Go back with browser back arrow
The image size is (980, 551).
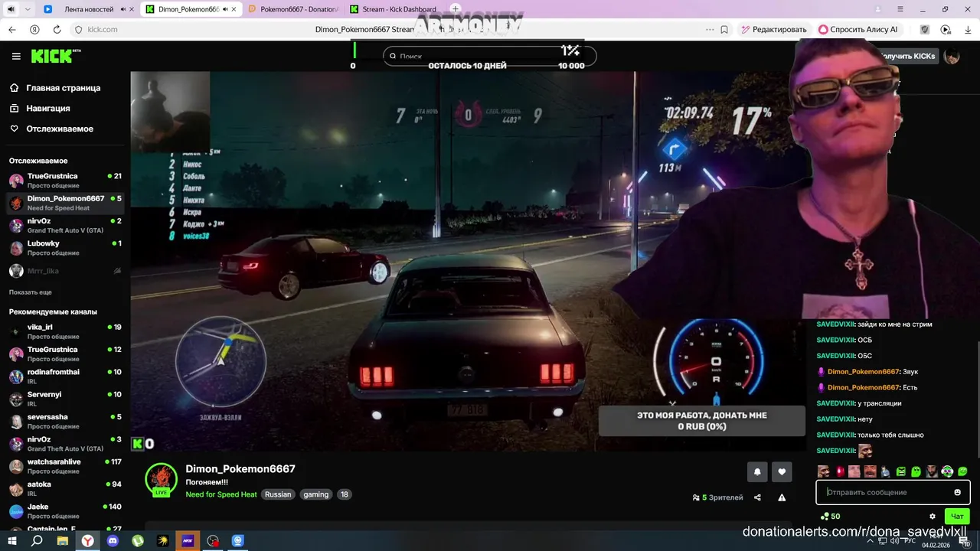point(12,29)
